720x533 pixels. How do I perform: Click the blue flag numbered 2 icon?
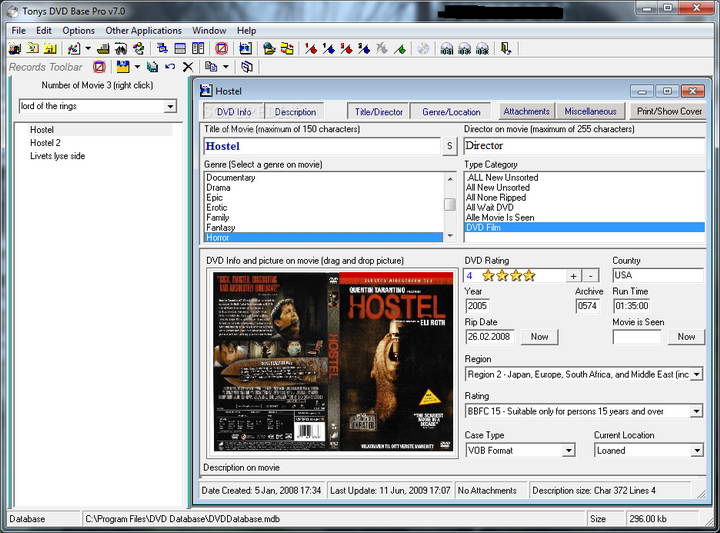tap(364, 48)
